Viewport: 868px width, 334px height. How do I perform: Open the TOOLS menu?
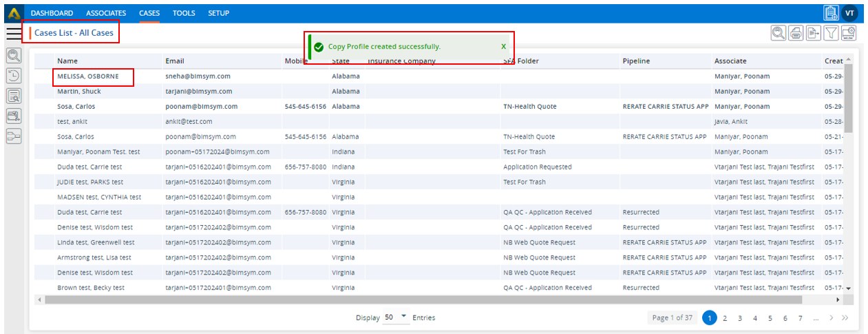[x=184, y=13]
